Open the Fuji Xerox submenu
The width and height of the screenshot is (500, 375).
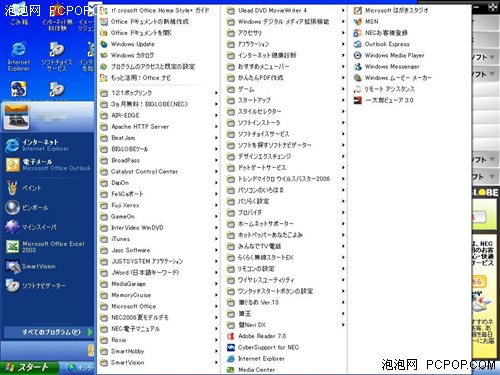[159, 205]
